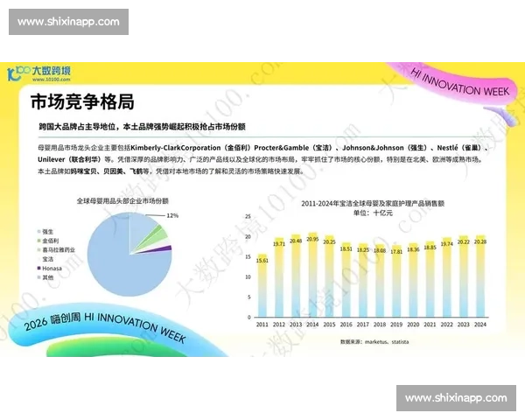This screenshot has width=525, height=420.
Task: Click the 15 y-axis tick label
Action: [248, 257]
